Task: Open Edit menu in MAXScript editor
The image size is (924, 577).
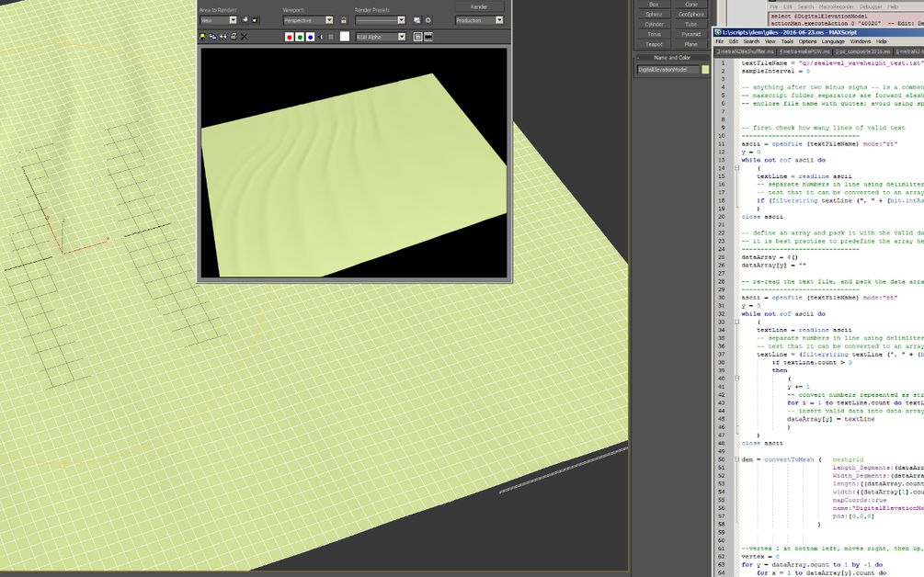Action: tap(734, 41)
